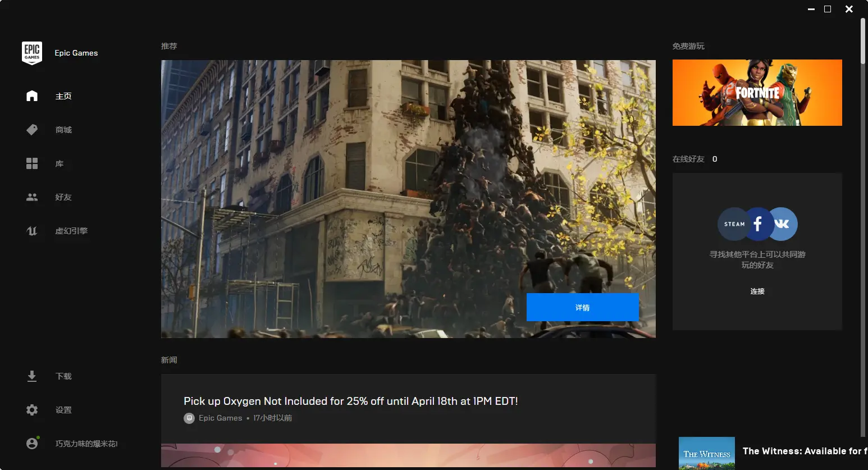Click the 寻找其他平台 friends description text

(757, 259)
